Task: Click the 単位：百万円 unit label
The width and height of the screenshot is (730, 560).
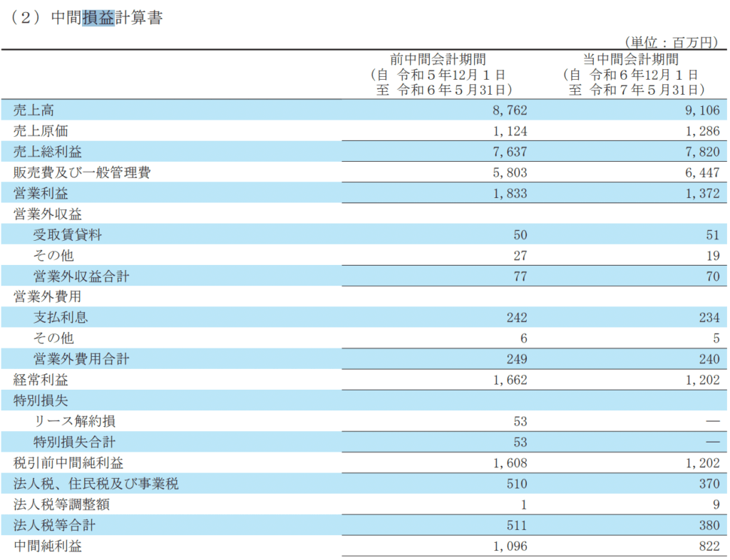Action: [669, 43]
